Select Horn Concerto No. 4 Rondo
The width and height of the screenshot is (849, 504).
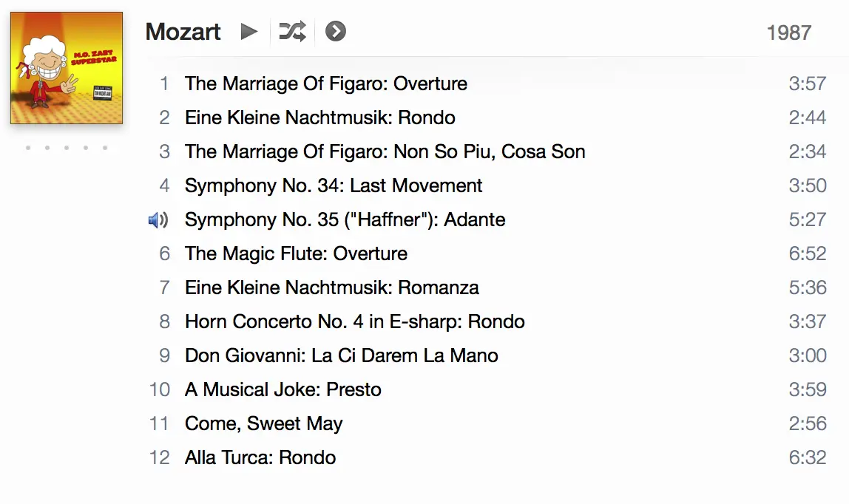[x=354, y=321]
